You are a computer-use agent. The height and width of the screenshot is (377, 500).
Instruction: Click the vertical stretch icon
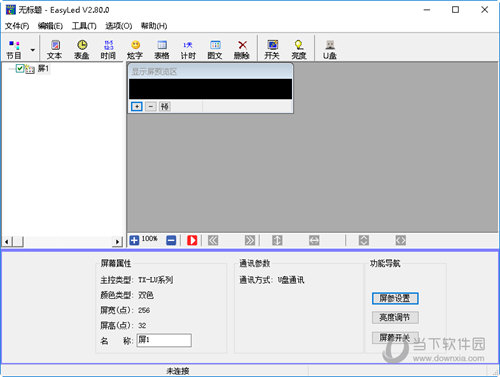277,240
